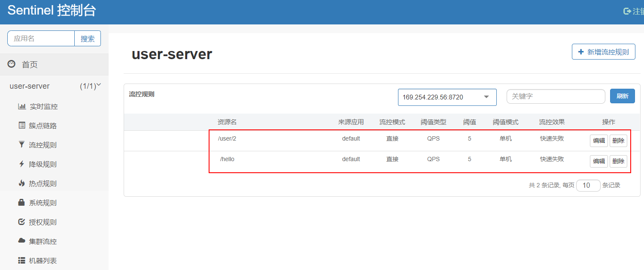Click the dashboard icon beside 首页
Viewport: 644px width, 270px height.
point(12,64)
